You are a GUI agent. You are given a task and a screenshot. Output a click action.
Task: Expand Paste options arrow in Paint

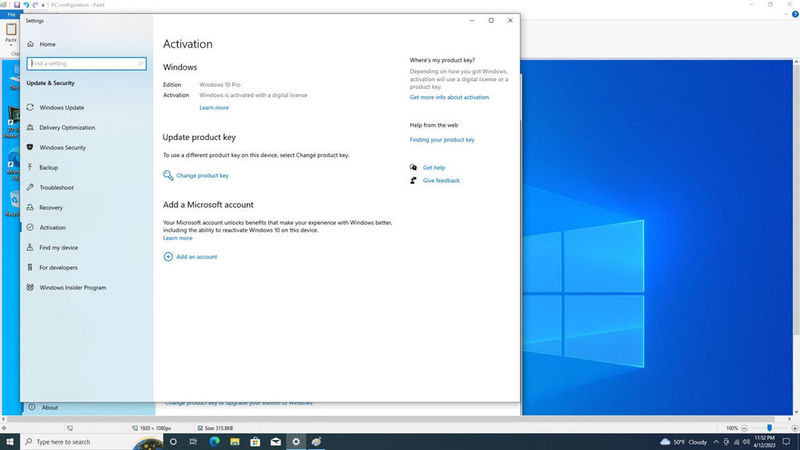click(11, 45)
